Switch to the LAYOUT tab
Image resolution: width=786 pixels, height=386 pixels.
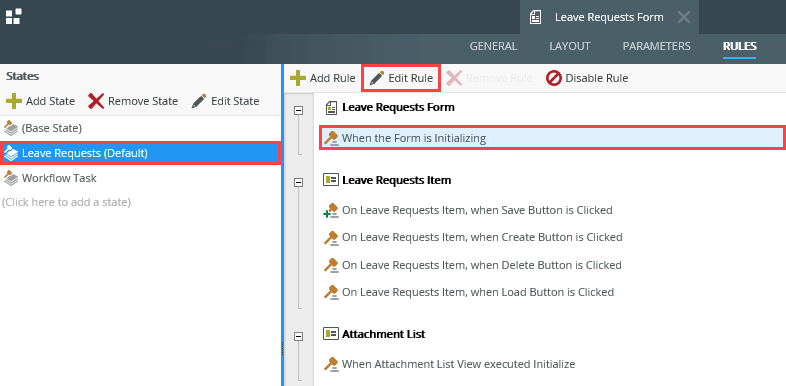coord(570,46)
